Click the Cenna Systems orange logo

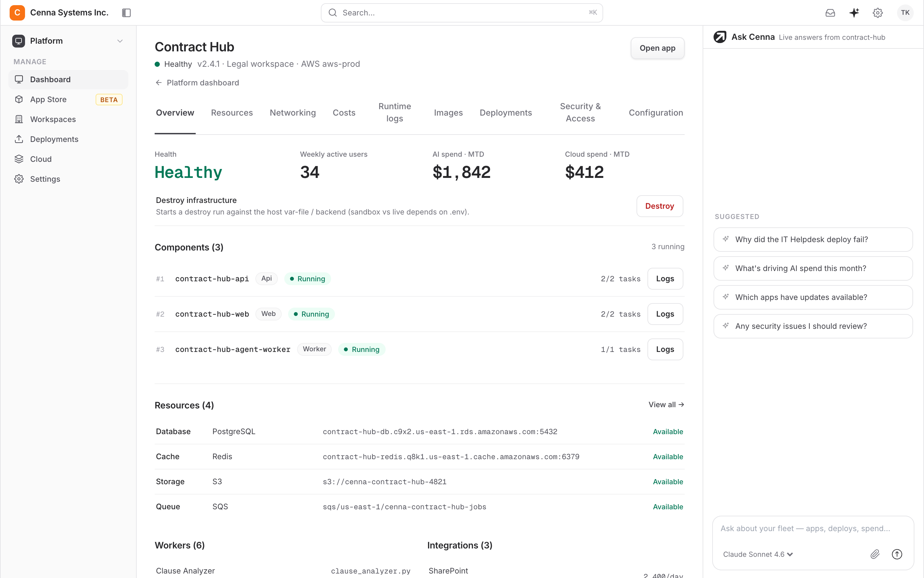point(17,13)
